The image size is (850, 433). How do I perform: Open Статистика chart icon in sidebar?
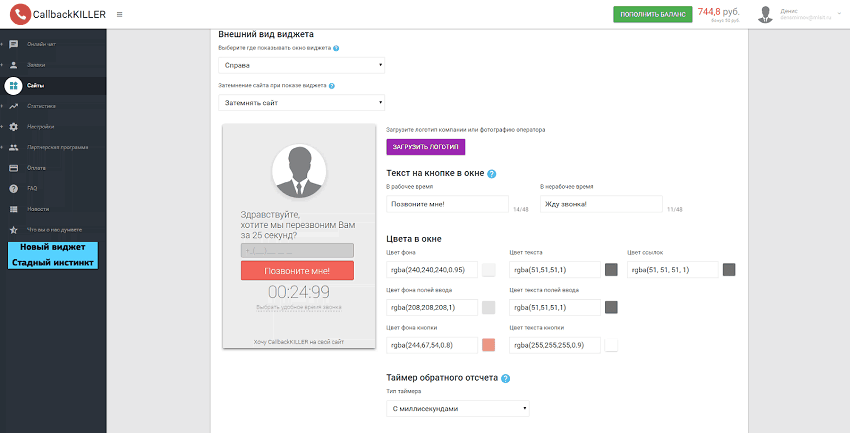(14, 106)
